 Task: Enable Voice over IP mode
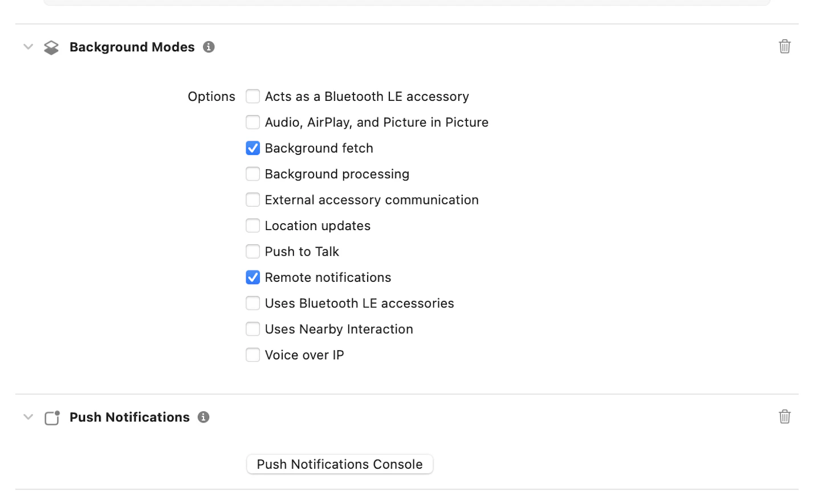tap(253, 355)
